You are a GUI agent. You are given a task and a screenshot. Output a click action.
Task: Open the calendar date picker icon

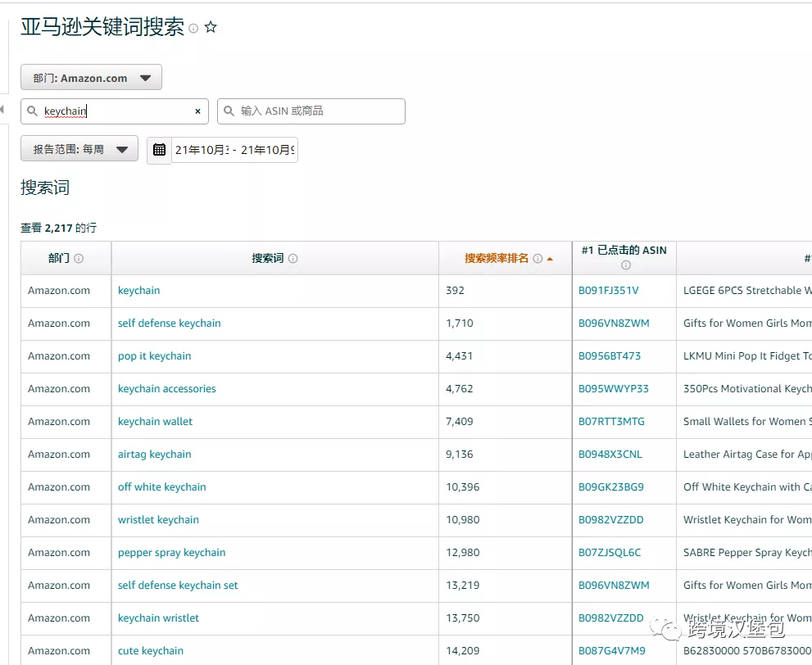[159, 150]
